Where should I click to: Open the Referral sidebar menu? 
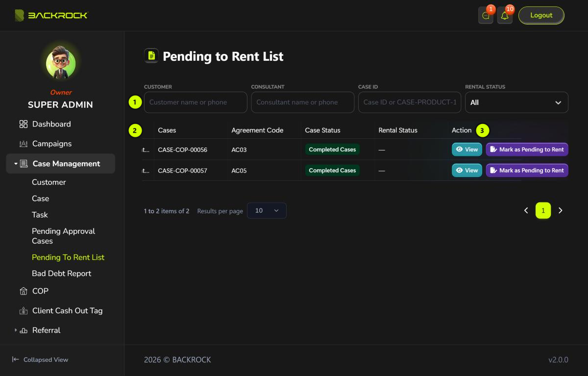coord(47,330)
